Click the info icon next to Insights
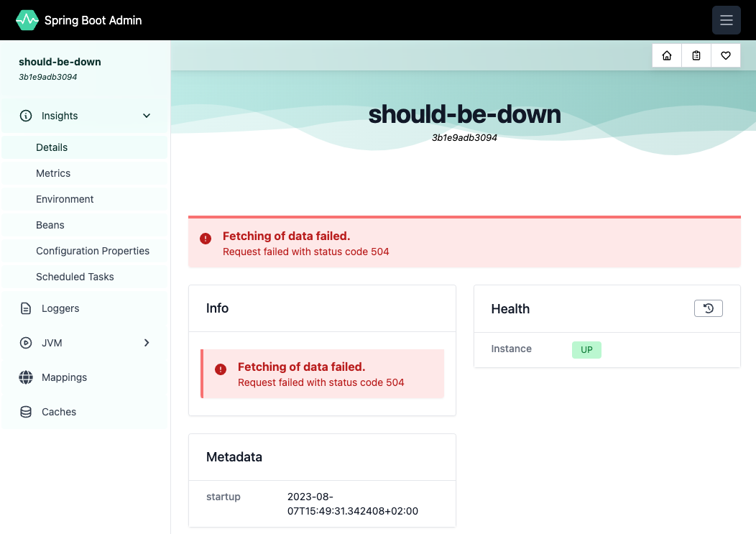 coord(26,116)
